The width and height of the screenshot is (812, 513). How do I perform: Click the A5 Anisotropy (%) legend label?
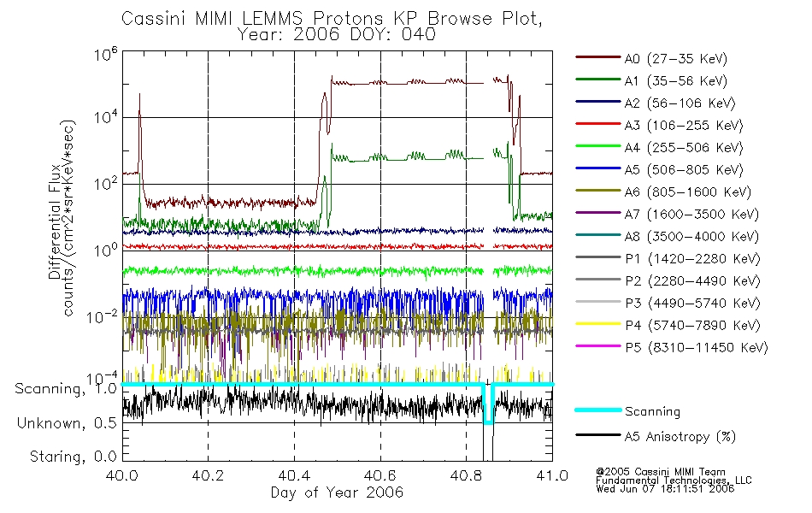680,437
